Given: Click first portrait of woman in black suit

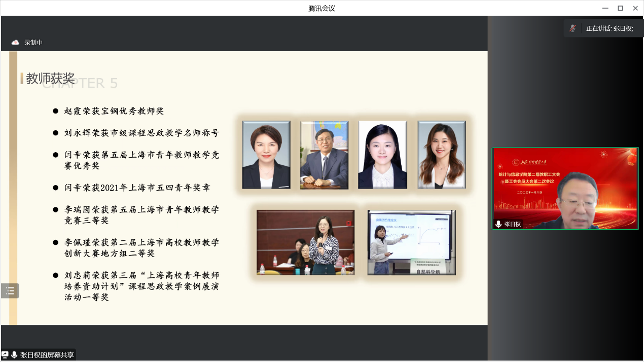Looking at the screenshot, I should coord(266,155).
